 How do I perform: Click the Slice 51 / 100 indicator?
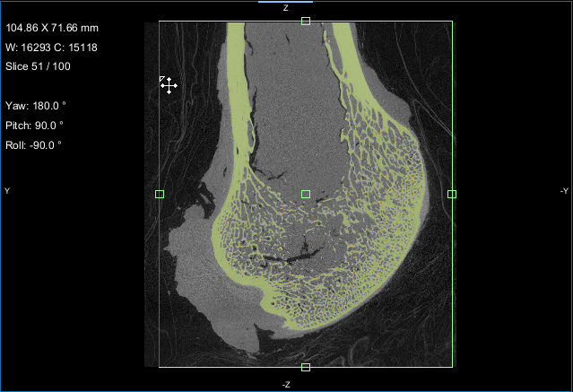coord(38,66)
